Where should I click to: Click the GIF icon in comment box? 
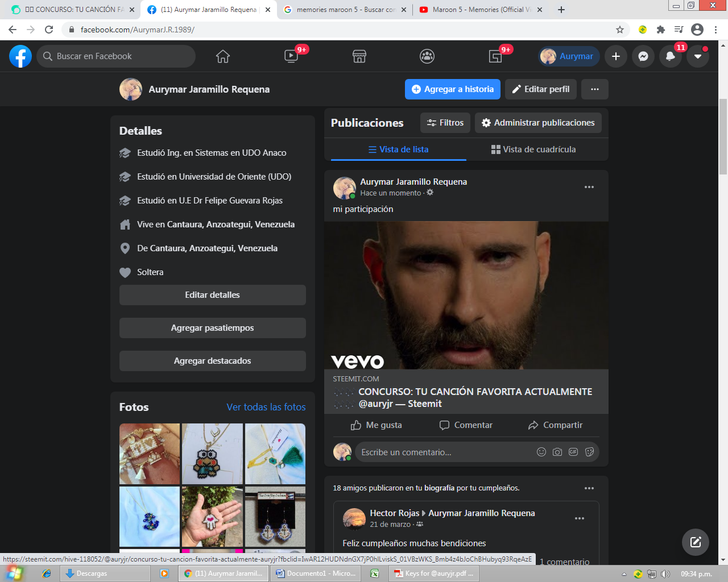click(573, 452)
